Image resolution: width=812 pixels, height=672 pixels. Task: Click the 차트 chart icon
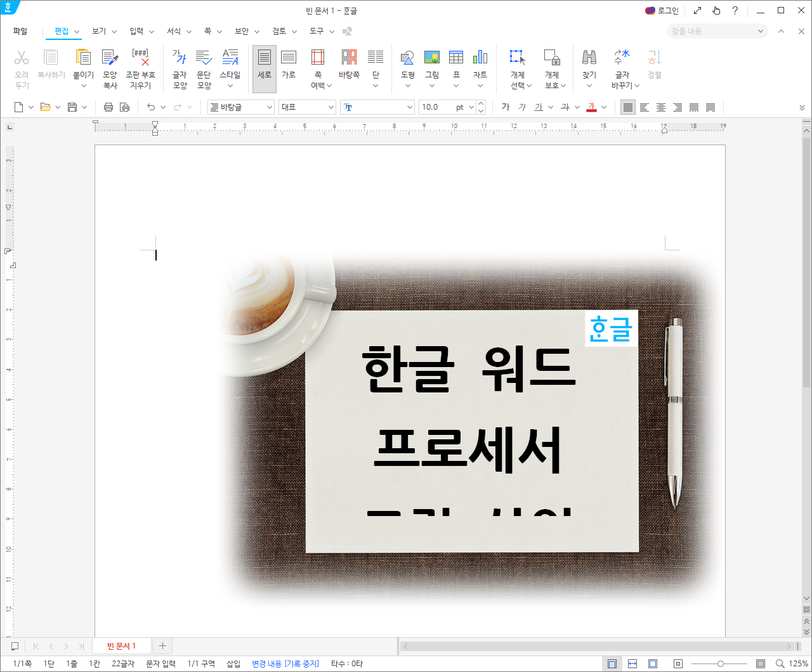click(x=480, y=58)
